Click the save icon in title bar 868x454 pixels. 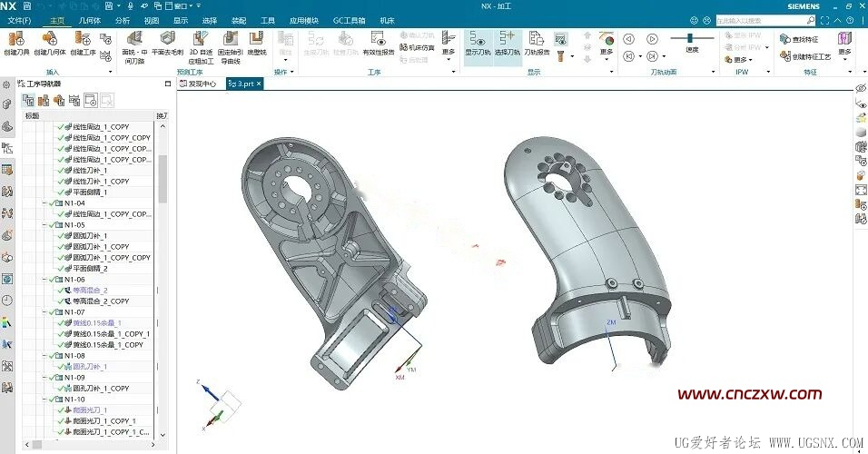(x=27, y=6)
